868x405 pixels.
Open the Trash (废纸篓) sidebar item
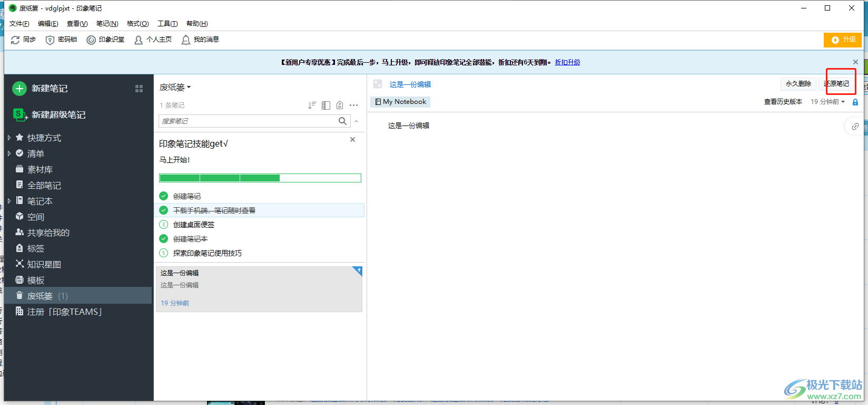click(x=78, y=296)
